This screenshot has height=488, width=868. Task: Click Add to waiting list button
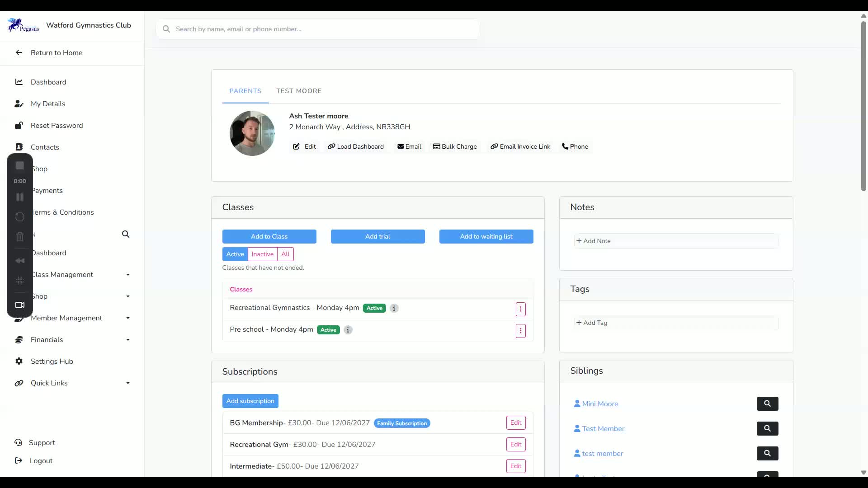[x=486, y=236]
